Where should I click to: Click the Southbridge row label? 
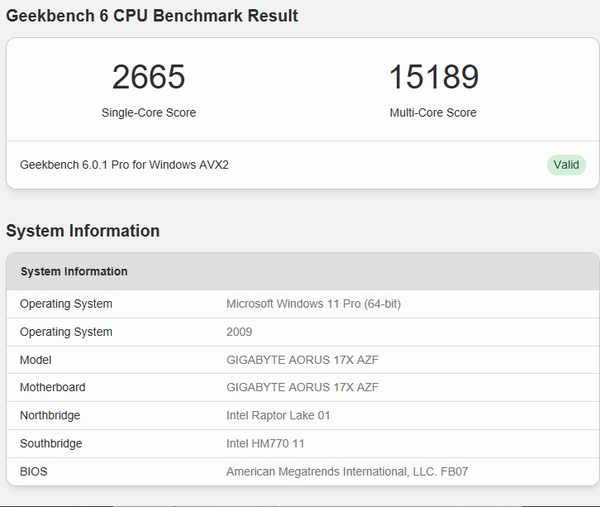[51, 444]
